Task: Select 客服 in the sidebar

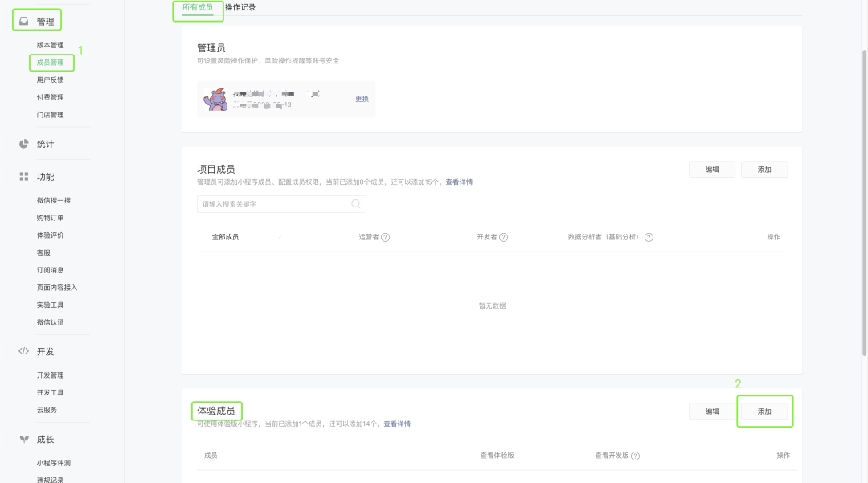Action: pyautogui.click(x=43, y=253)
